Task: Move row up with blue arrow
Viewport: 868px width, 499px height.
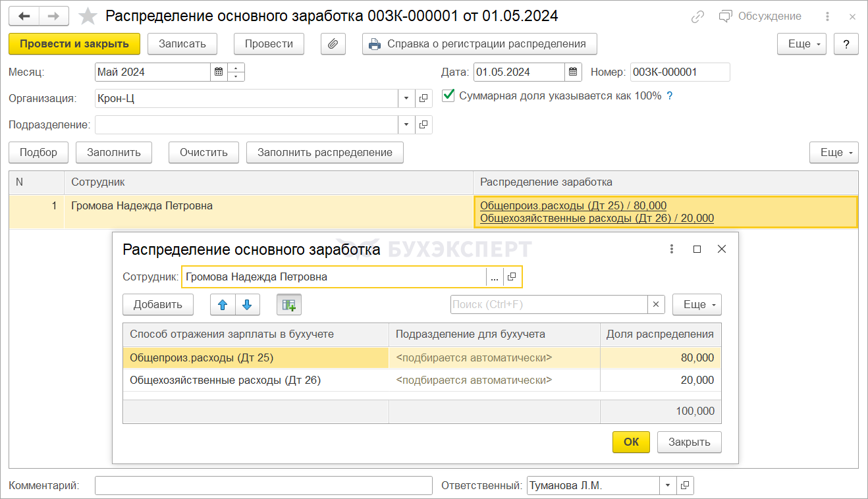Action: point(223,305)
